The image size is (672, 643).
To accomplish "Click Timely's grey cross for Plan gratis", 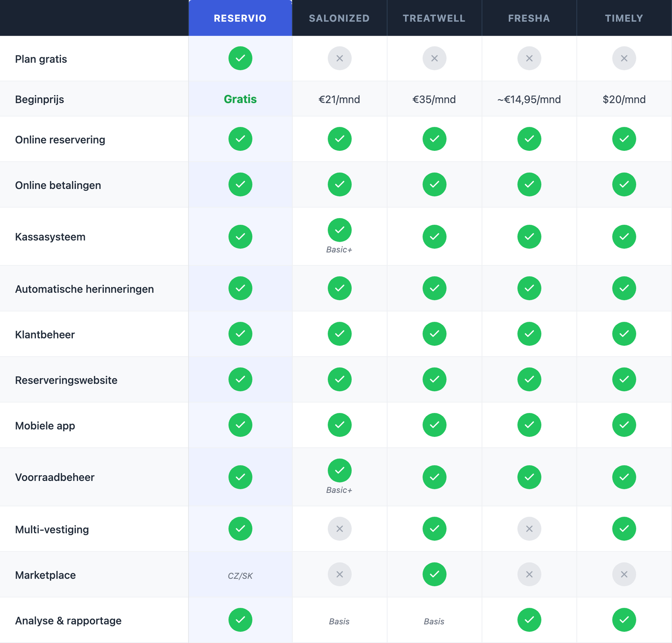I will 624,58.
